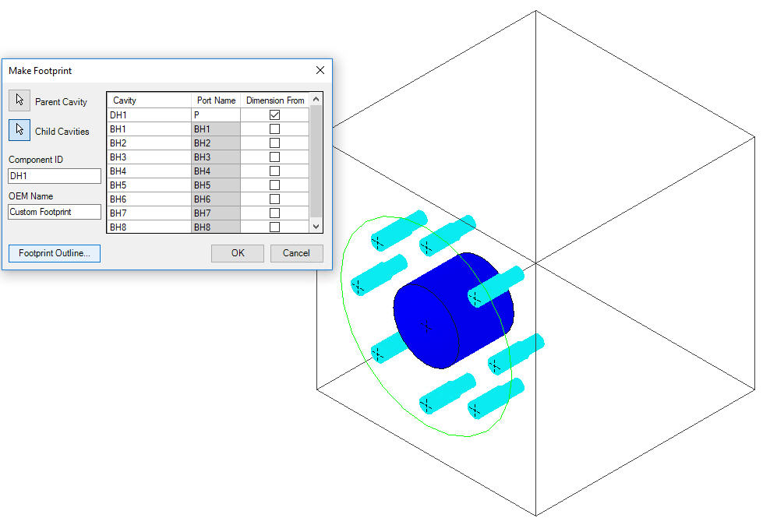Image resolution: width=770 pixels, height=532 pixels.
Task: Click the cavity list scrollbar thumb
Action: tap(316, 161)
